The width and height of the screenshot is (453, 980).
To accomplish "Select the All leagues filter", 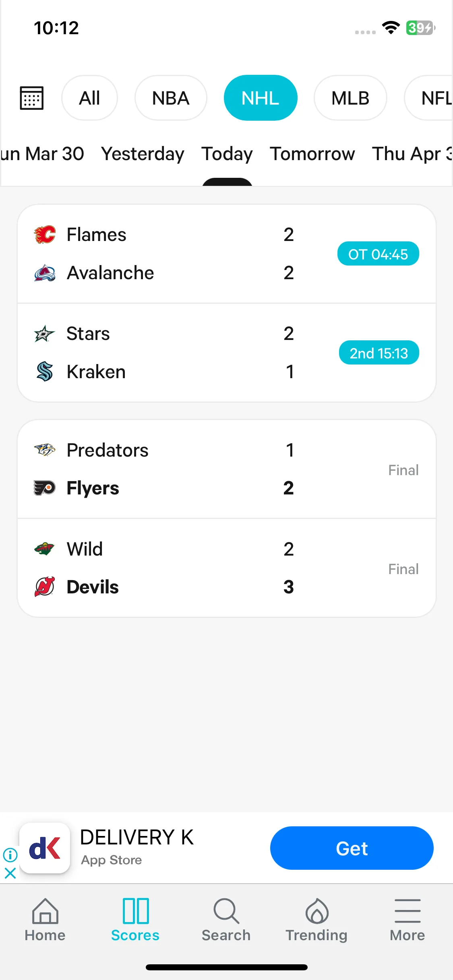I will (x=89, y=98).
